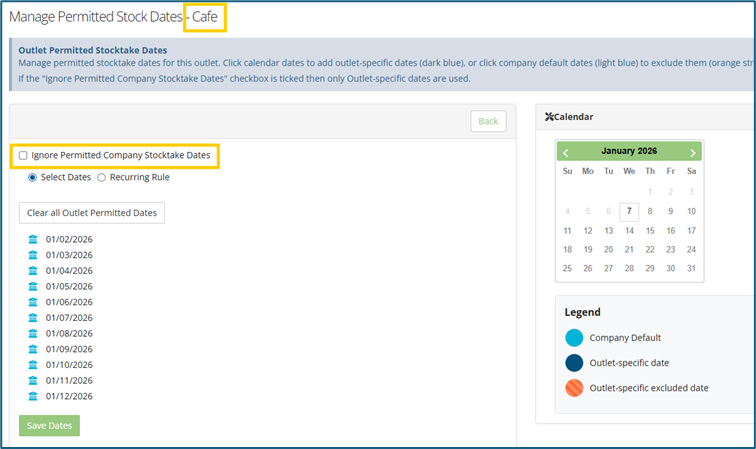Click the 01/12/2026 date text
The image size is (756, 449).
tap(69, 396)
